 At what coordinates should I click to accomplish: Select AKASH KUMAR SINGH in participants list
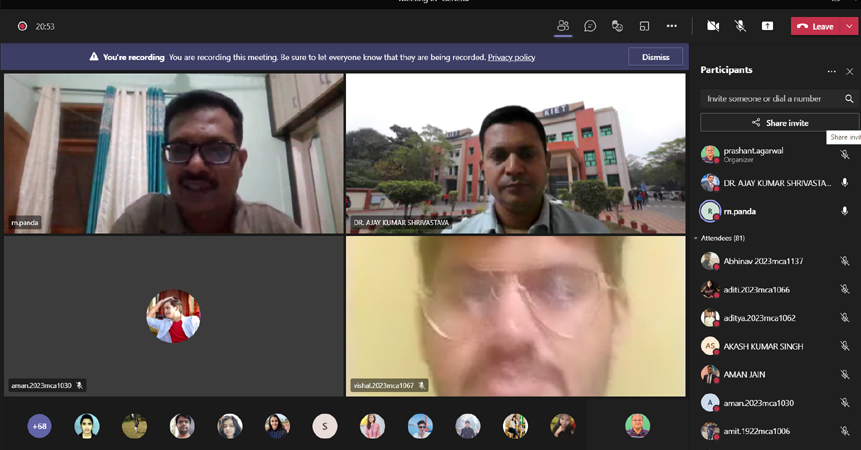[763, 346]
